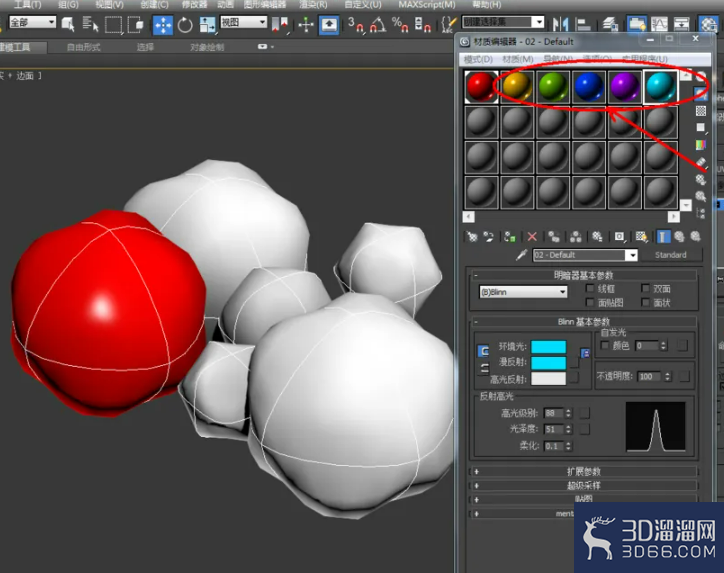The height and width of the screenshot is (573, 724).
Task: Click the Go to Parent icon
Action: tap(679, 237)
